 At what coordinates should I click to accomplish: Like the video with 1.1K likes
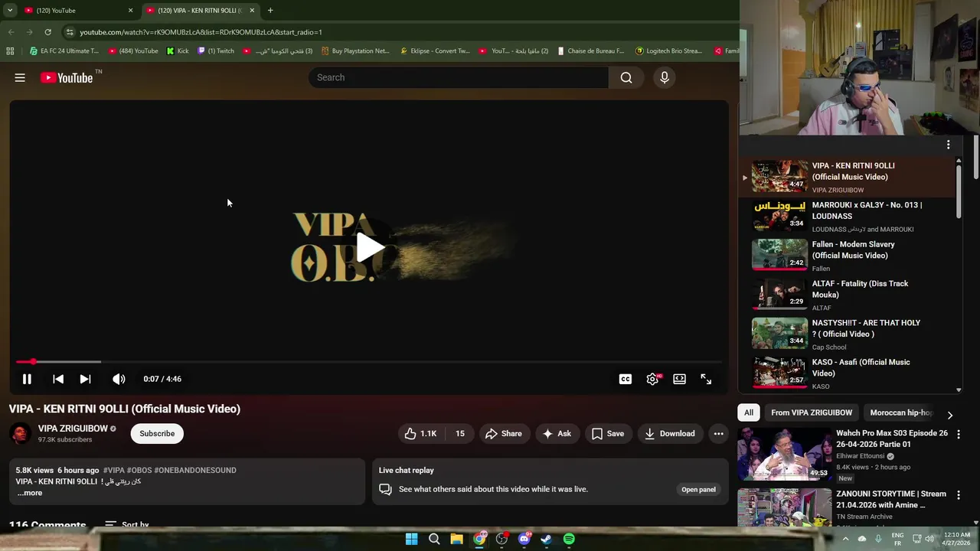coord(420,433)
